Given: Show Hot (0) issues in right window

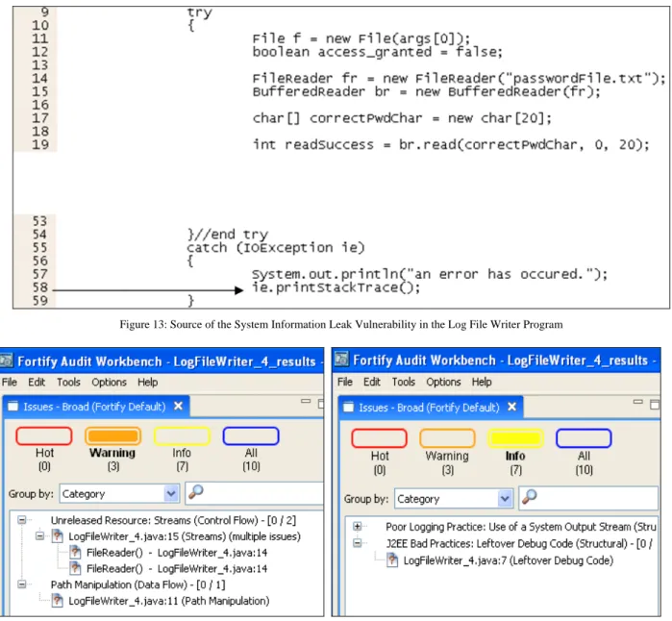Looking at the screenshot, I should click(x=380, y=451).
